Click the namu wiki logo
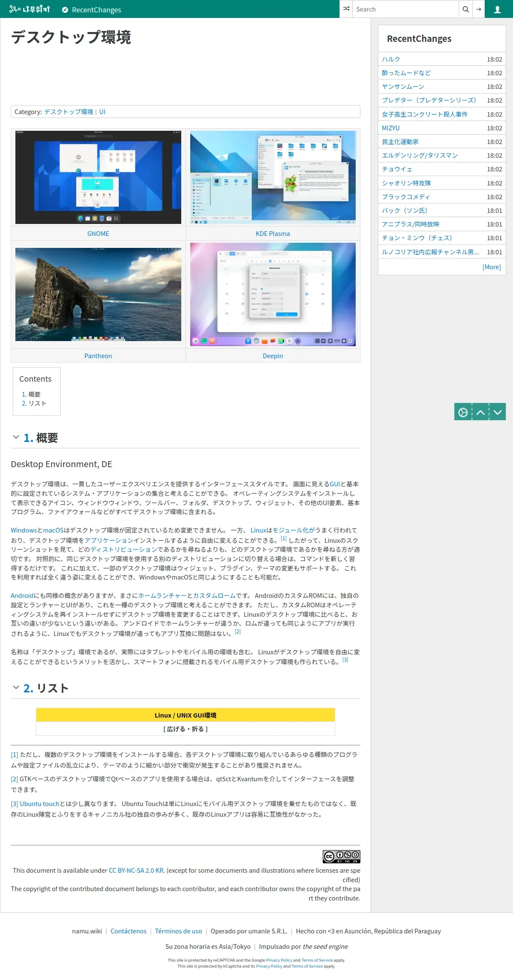Image resolution: width=513 pixels, height=980 pixels. pyautogui.click(x=29, y=9)
